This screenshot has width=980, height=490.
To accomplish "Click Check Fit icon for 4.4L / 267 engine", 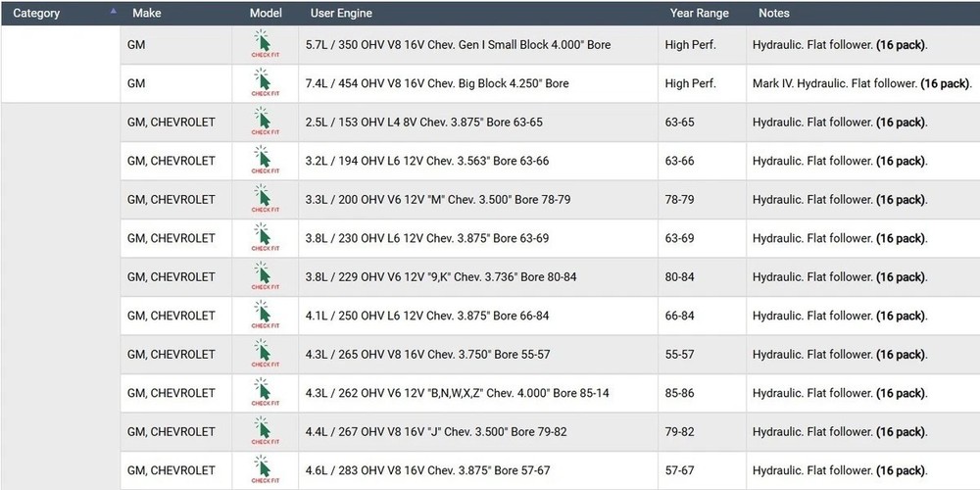I will point(262,431).
